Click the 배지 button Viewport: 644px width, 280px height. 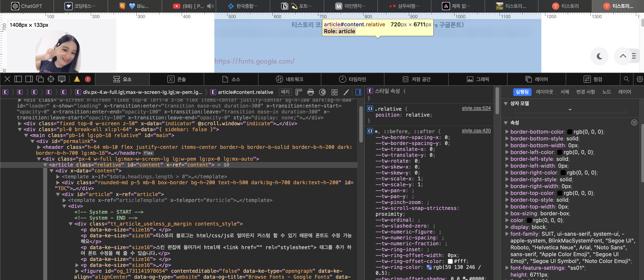pos(285,92)
